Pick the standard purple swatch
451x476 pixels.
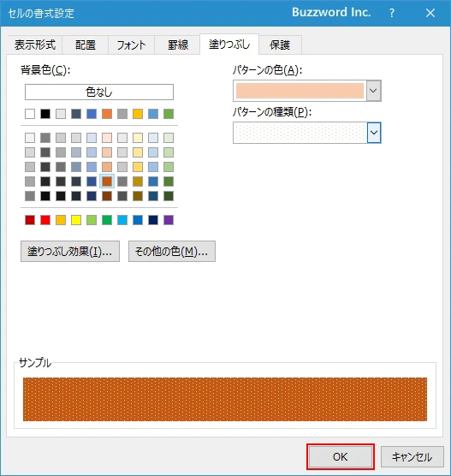pos(169,220)
